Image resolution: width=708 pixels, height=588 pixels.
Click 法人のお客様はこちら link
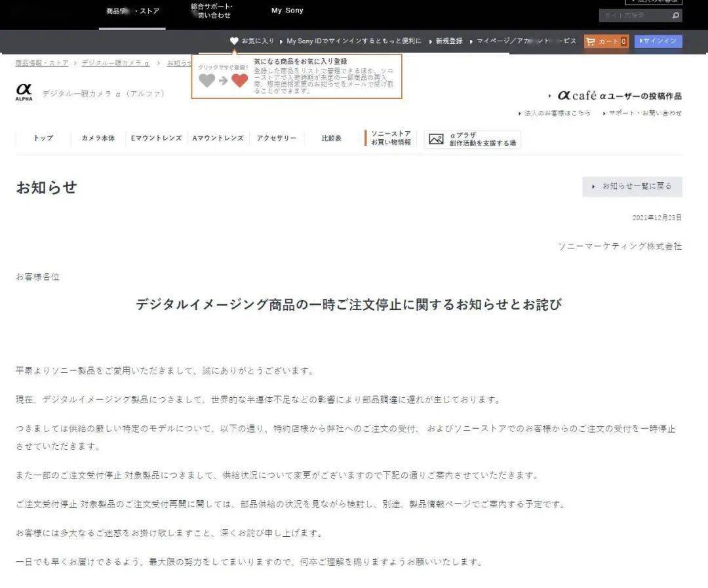[557, 113]
